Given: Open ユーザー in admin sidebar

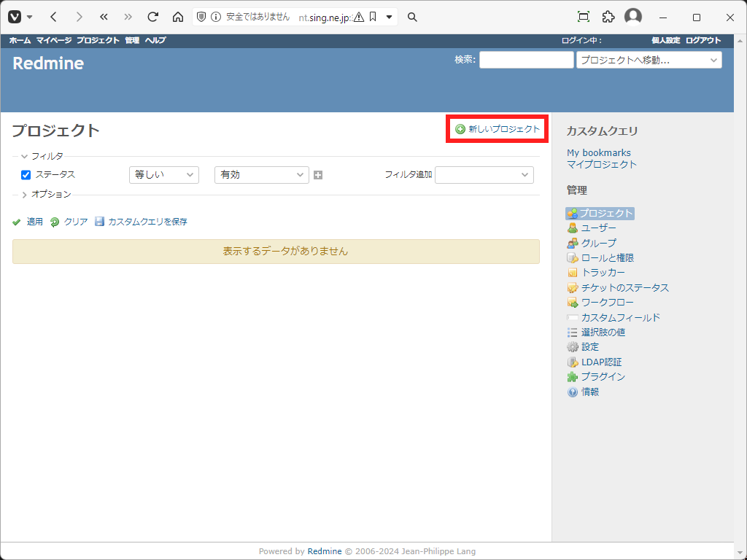Looking at the screenshot, I should click(x=592, y=228).
